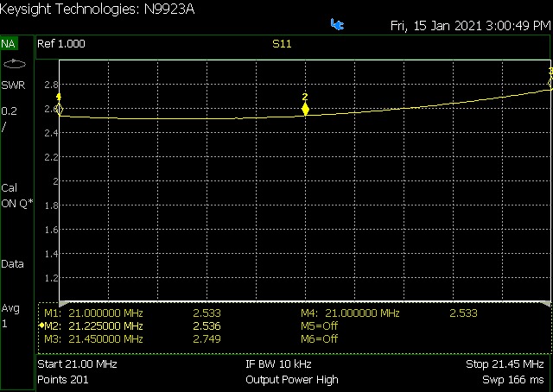The width and height of the screenshot is (553, 392).
Task: Click the sweep indicator icon under NA
Action: point(15,64)
